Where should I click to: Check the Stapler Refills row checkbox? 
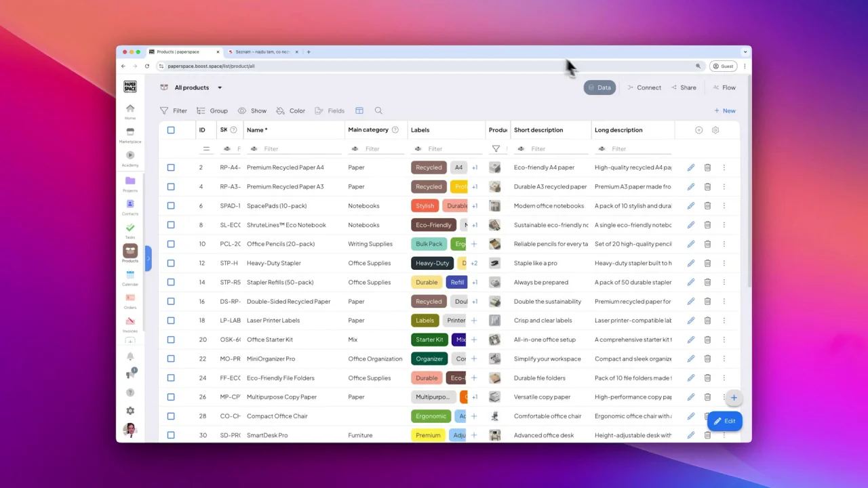pyautogui.click(x=171, y=282)
